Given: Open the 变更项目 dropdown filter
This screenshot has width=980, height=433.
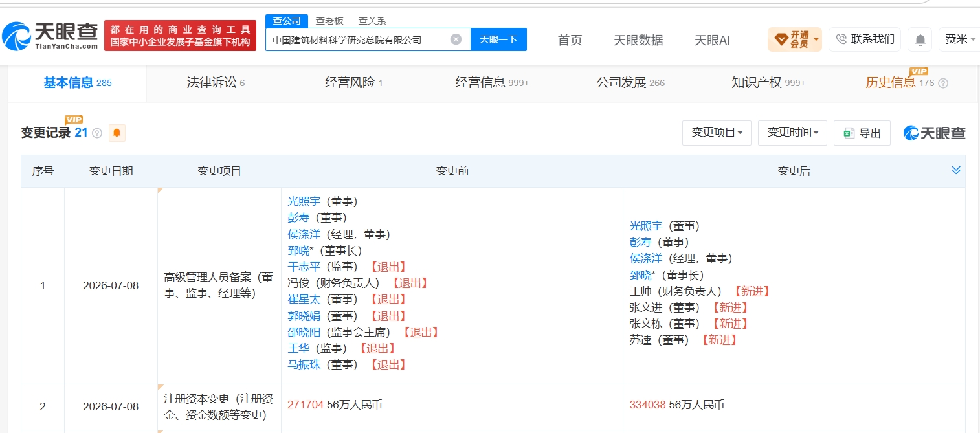Looking at the screenshot, I should (717, 133).
